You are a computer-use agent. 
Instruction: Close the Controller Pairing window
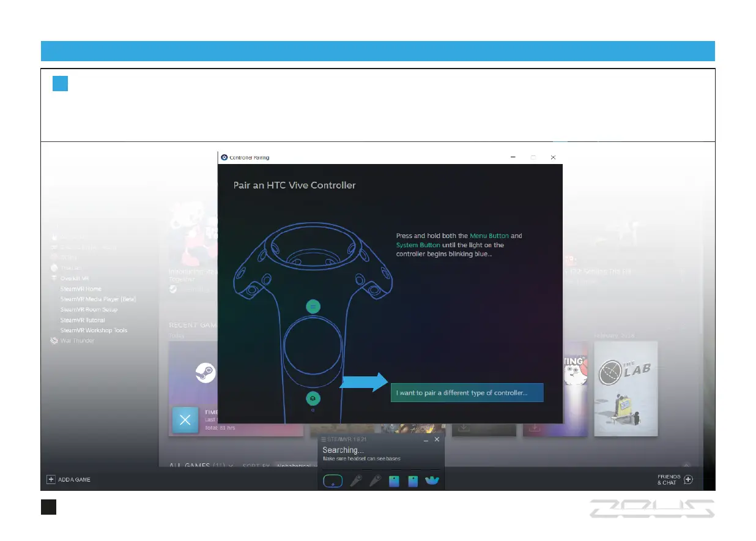tap(552, 157)
